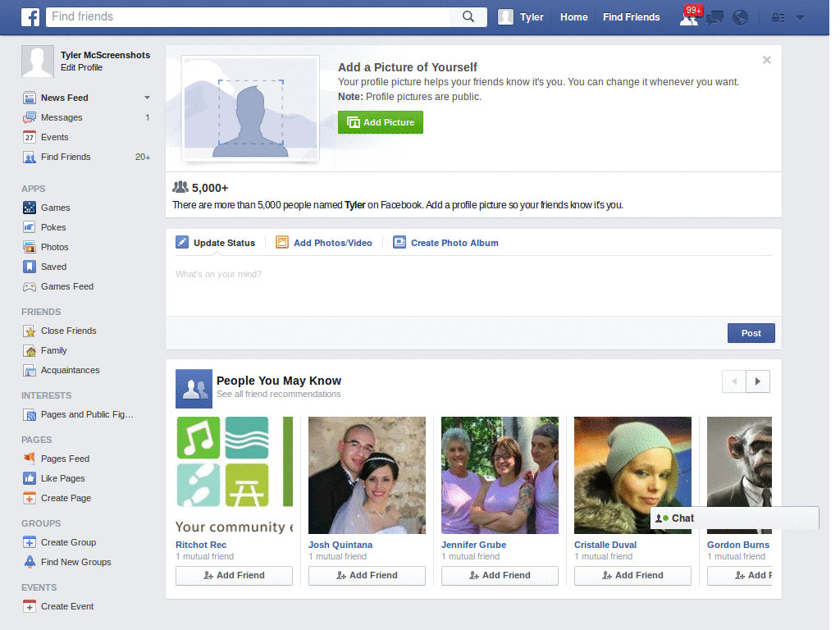The height and width of the screenshot is (630, 840).
Task: Open Jennifer Grube's profile photo
Action: click(x=500, y=475)
